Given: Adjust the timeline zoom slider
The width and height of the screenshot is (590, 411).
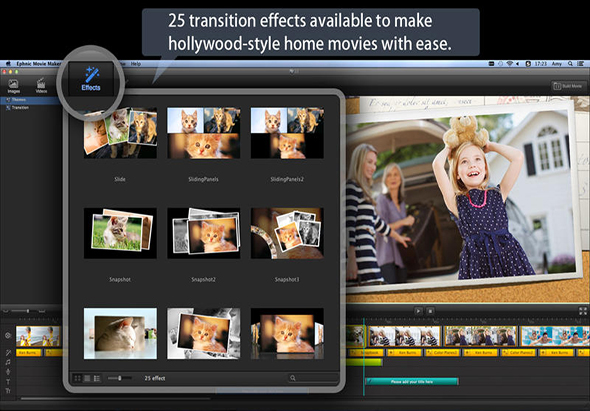Looking at the screenshot, I should [x=24, y=311].
